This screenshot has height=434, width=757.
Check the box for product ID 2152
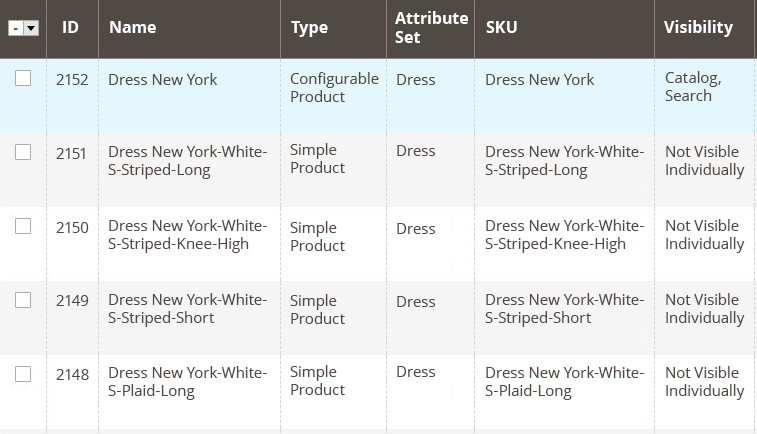pos(23,78)
